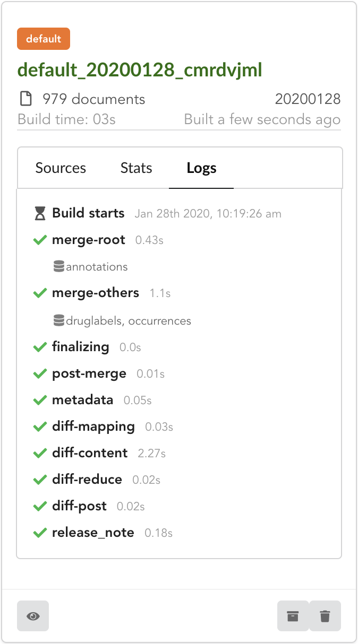The height and width of the screenshot is (644, 358).
Task: Select the Logs tab
Action: pos(201,168)
